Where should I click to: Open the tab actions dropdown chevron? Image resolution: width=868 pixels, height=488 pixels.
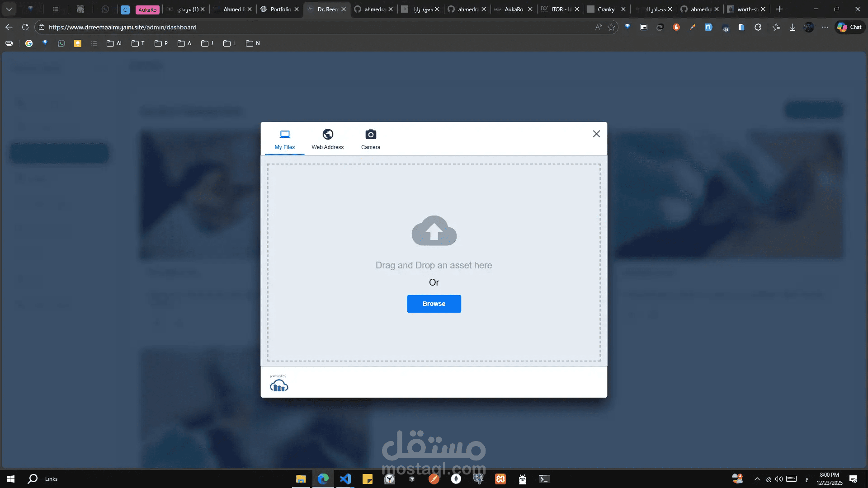click(9, 9)
